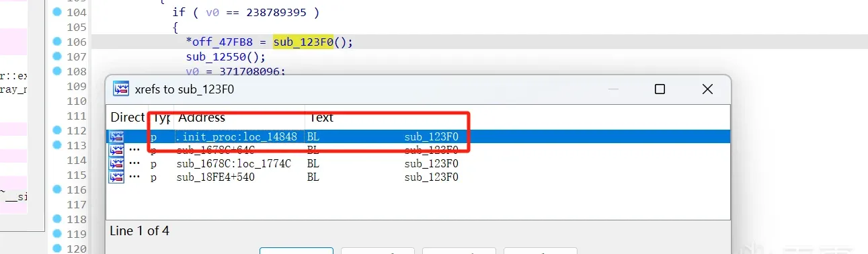
Task: Maximize the xrefs dialog window
Action: (x=660, y=89)
